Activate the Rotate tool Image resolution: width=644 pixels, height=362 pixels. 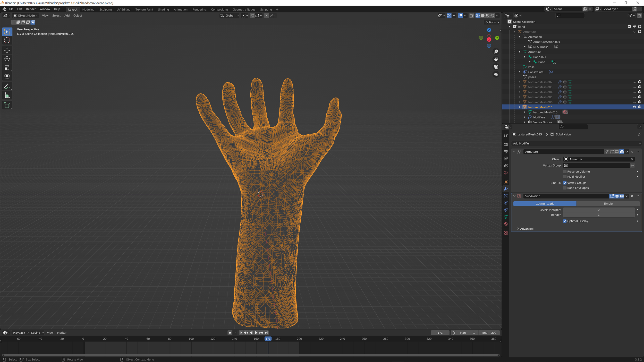coord(7,59)
